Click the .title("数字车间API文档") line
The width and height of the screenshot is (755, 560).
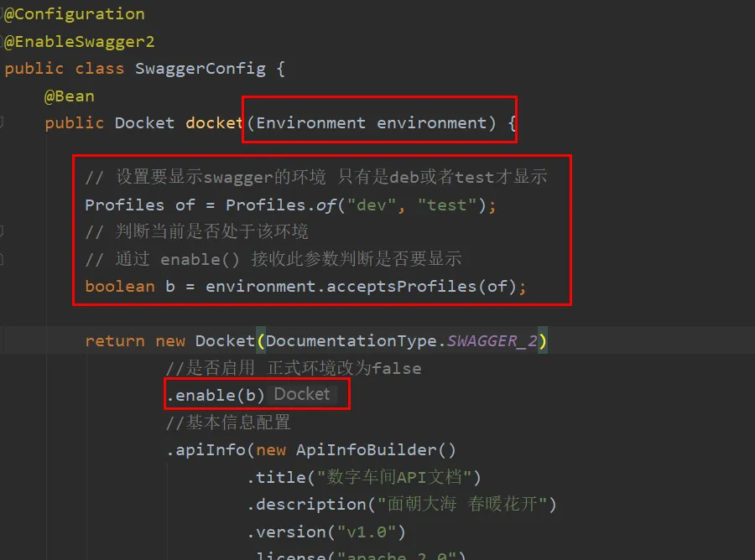[364, 477]
